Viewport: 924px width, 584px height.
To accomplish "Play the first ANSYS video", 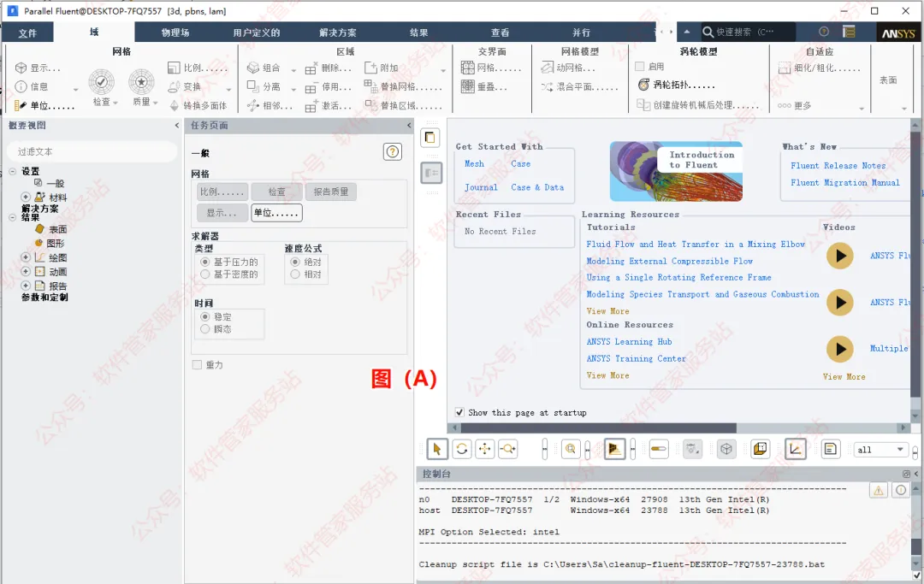I will pyautogui.click(x=840, y=256).
